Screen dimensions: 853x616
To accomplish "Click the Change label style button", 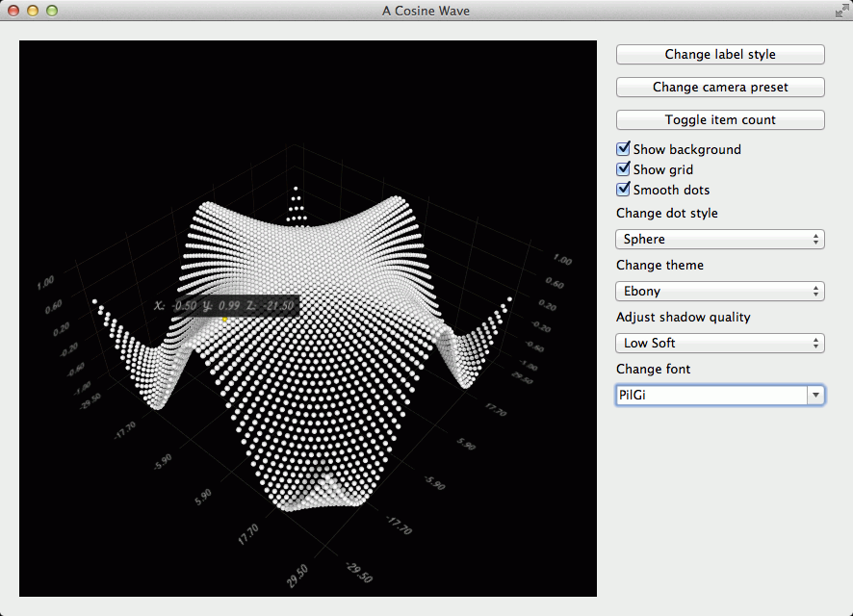I will (x=719, y=54).
